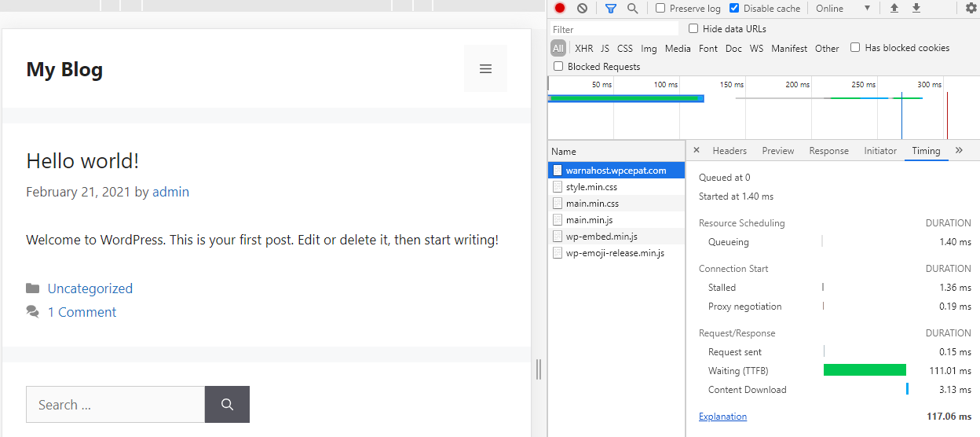This screenshot has height=437, width=980.
Task: Uncheck the Disable cache checkbox
Action: coord(734,9)
